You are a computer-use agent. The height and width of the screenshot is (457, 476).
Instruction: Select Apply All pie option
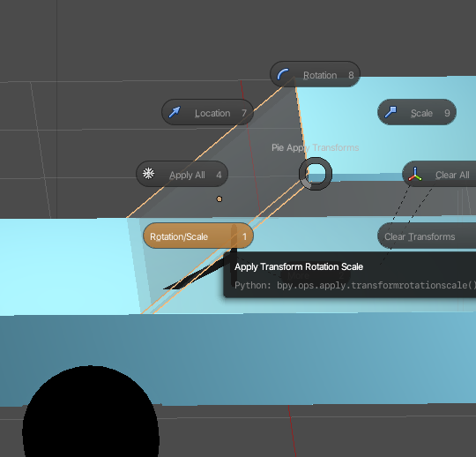click(x=182, y=174)
